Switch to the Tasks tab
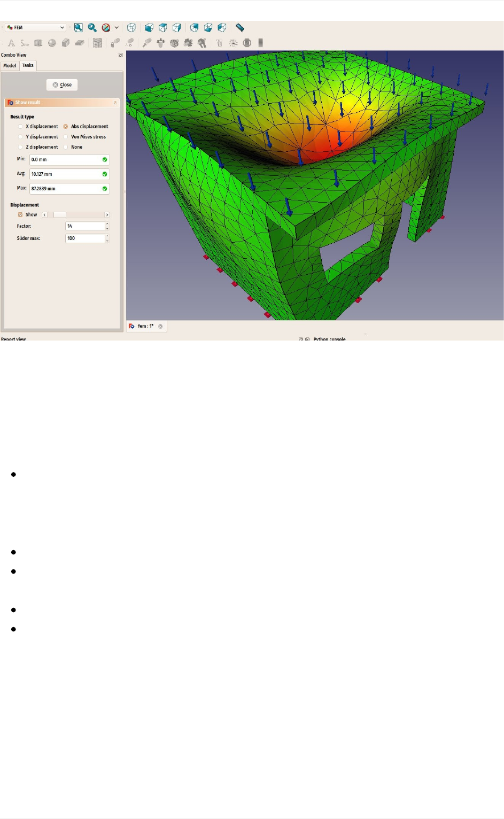The height and width of the screenshot is (819, 504). pyautogui.click(x=28, y=65)
